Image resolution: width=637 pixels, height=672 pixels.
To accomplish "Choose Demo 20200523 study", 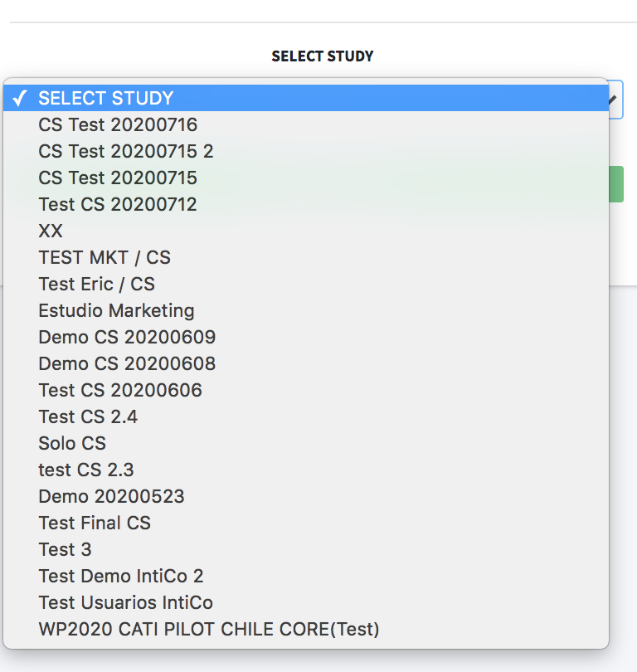I will [x=306, y=497].
